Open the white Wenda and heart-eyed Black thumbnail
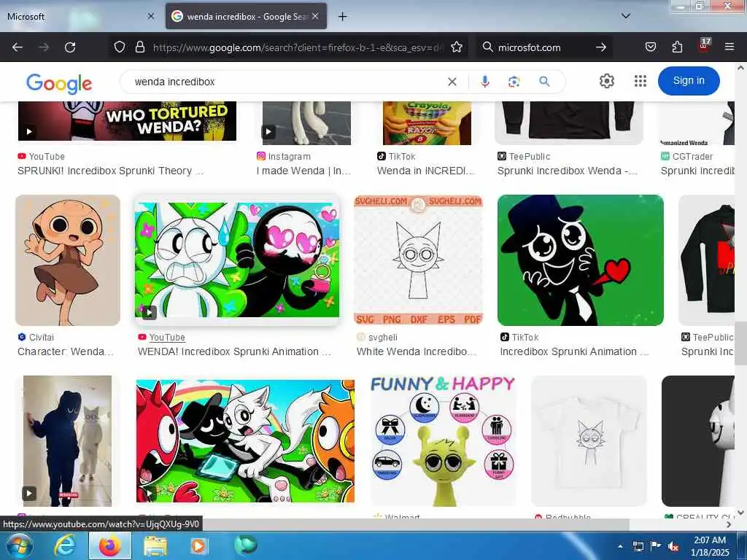This screenshot has width=747, height=560. tap(237, 260)
